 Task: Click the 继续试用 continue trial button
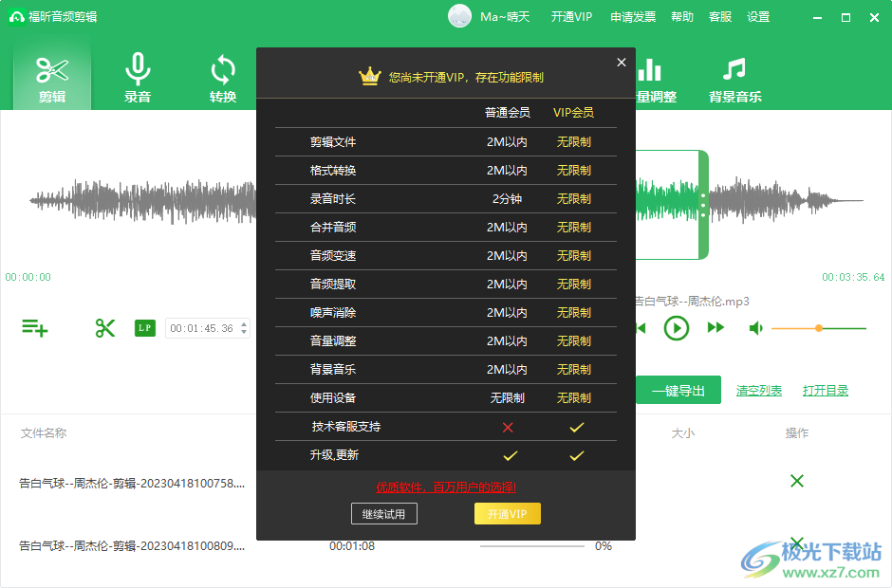click(x=384, y=513)
